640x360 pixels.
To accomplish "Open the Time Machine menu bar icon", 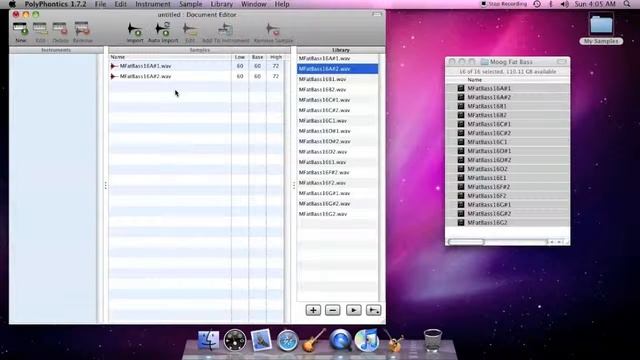I will pos(537,4).
